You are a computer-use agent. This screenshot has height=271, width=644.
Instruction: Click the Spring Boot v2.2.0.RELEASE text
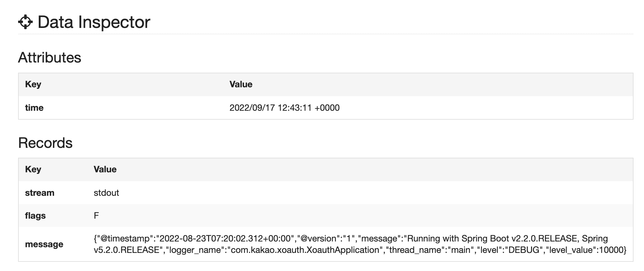coord(520,239)
